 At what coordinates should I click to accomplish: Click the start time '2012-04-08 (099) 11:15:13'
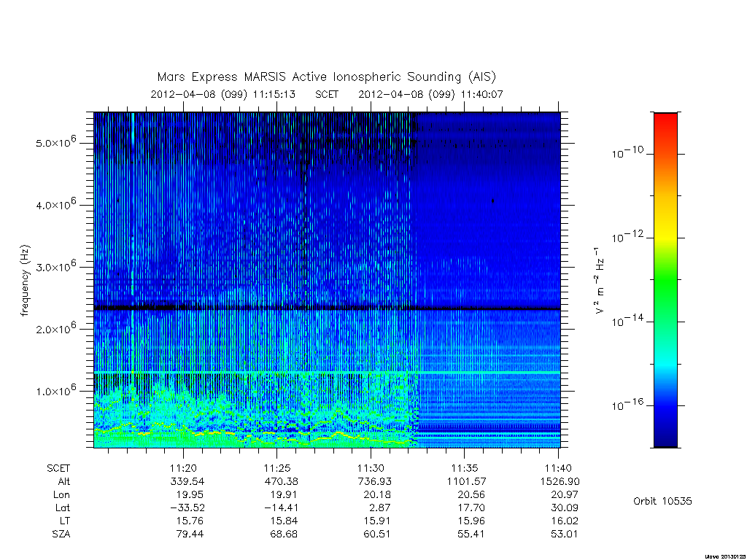[223, 94]
